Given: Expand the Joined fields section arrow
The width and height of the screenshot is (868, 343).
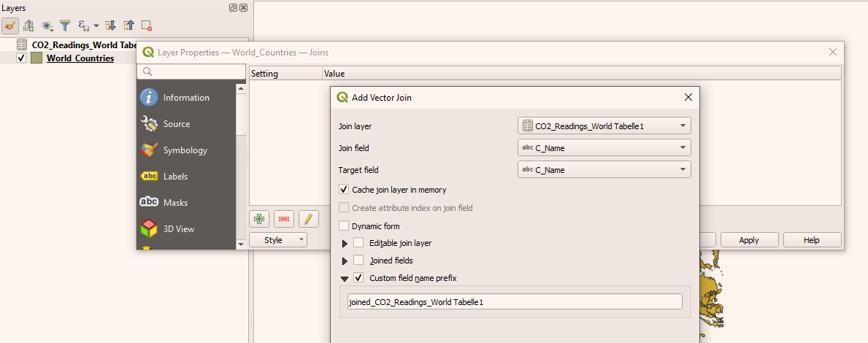Looking at the screenshot, I should [x=345, y=261].
